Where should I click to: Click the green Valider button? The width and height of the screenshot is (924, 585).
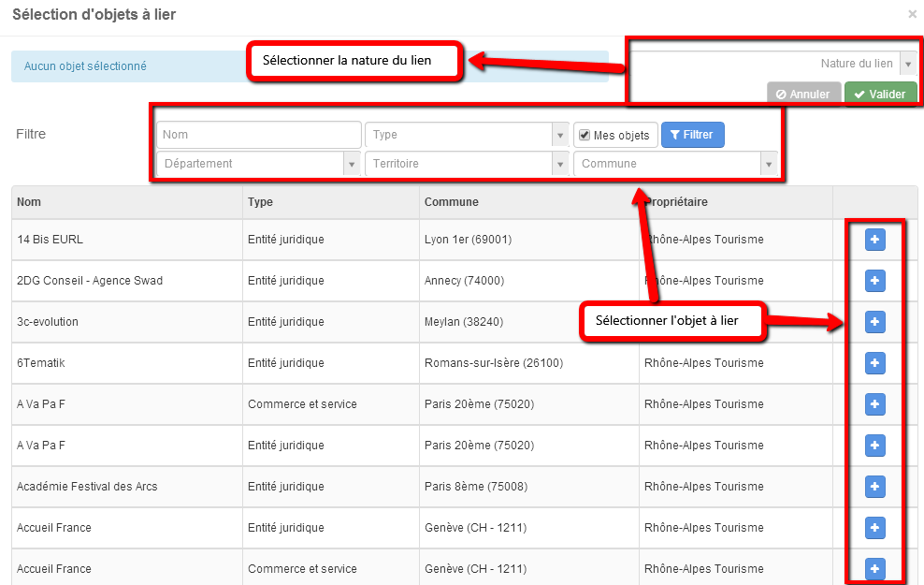pos(880,94)
